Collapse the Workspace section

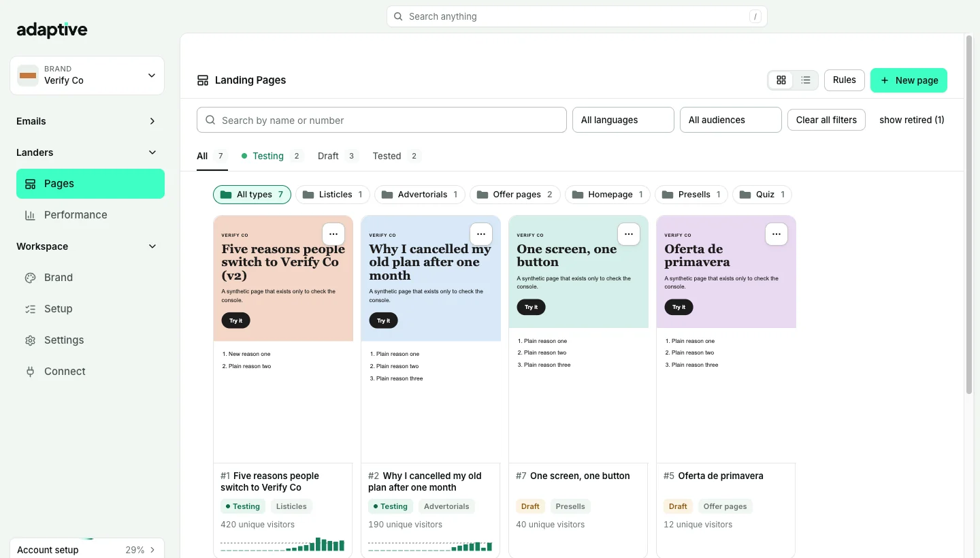click(x=87, y=246)
